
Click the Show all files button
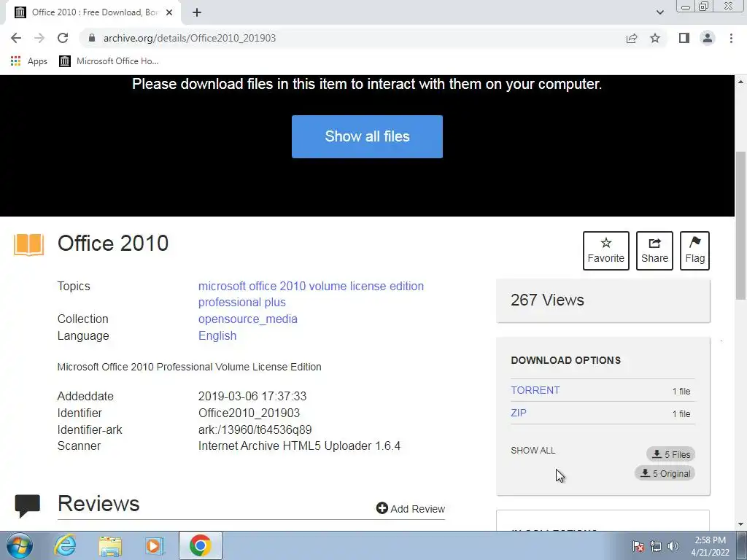pyautogui.click(x=368, y=136)
